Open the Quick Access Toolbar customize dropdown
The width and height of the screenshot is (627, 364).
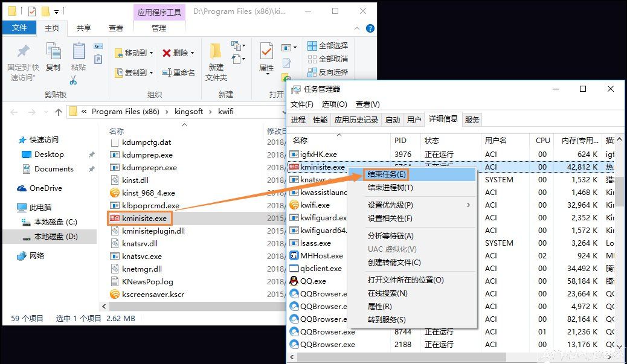(x=56, y=11)
